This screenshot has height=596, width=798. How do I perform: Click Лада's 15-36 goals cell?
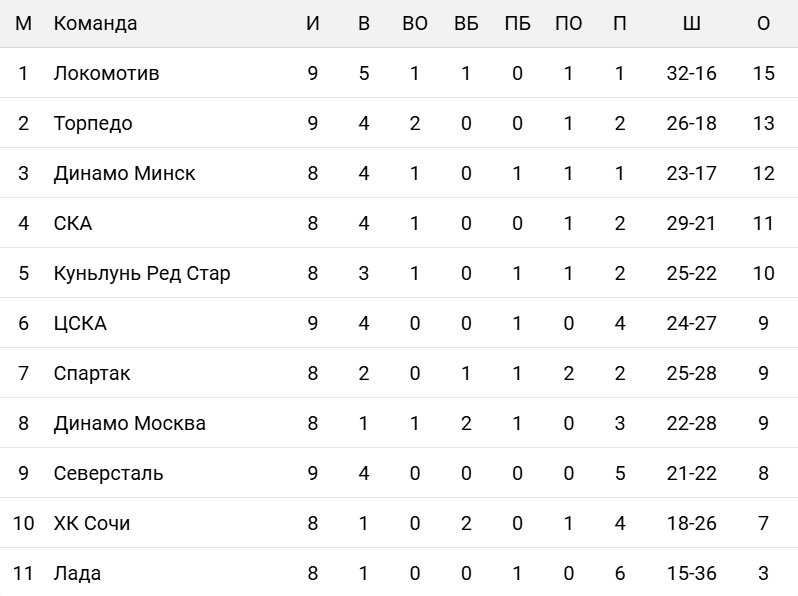[691, 573]
